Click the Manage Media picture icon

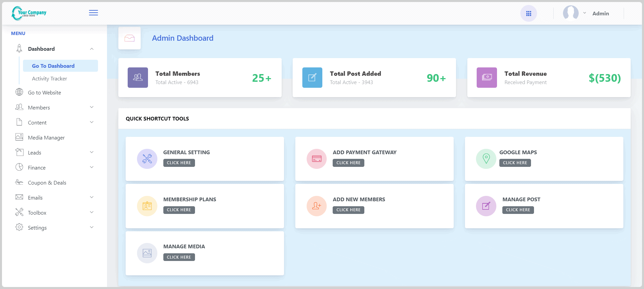pyautogui.click(x=147, y=253)
